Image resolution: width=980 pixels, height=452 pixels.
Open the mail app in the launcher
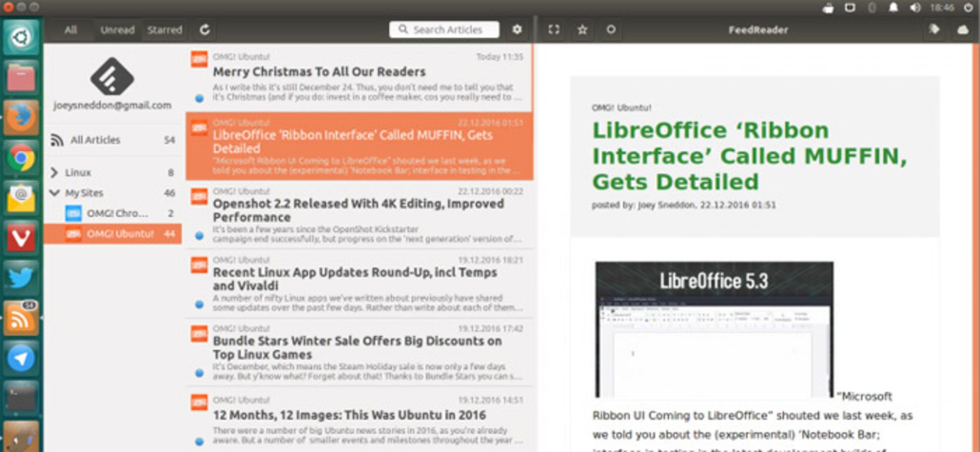[20, 198]
